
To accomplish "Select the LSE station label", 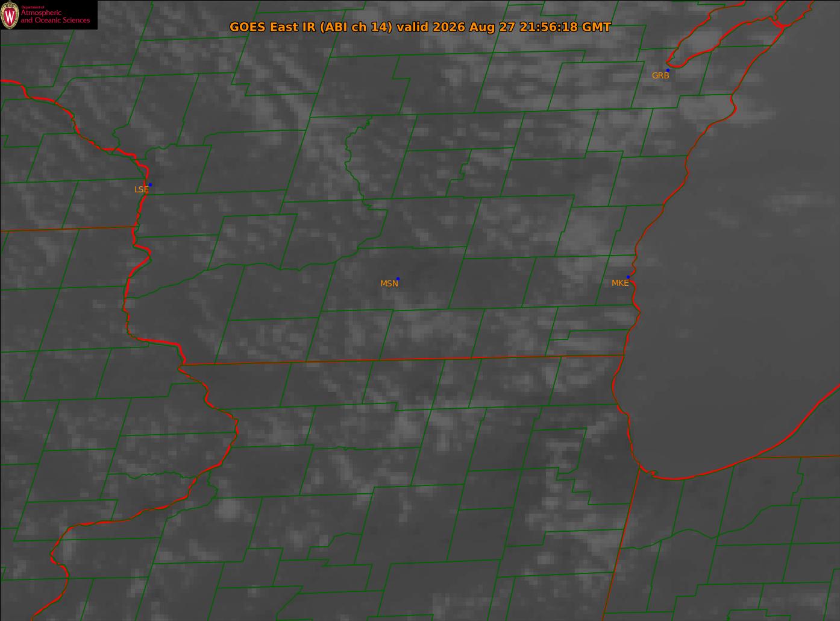I will [141, 189].
